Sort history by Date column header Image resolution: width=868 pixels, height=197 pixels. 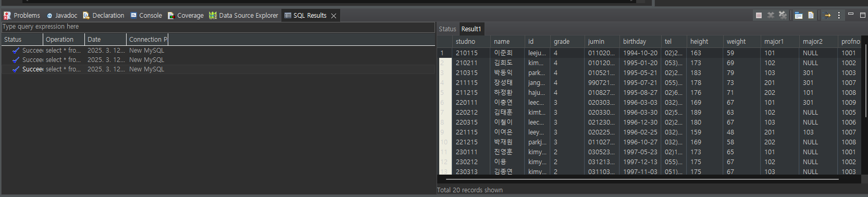pyautogui.click(x=106, y=40)
